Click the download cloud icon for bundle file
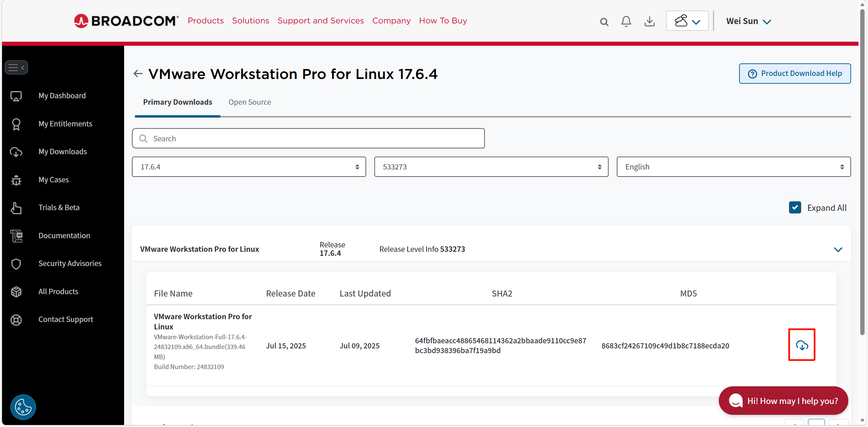The image size is (868, 427). (x=802, y=345)
